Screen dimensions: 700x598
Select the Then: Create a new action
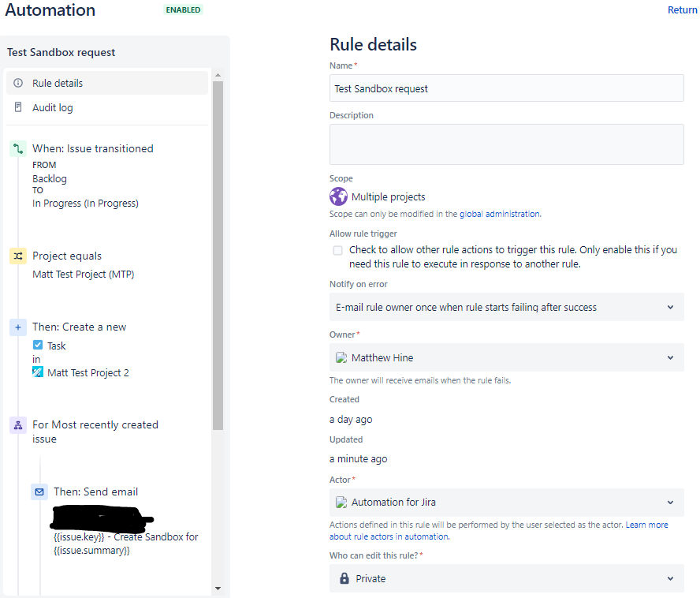(80, 327)
